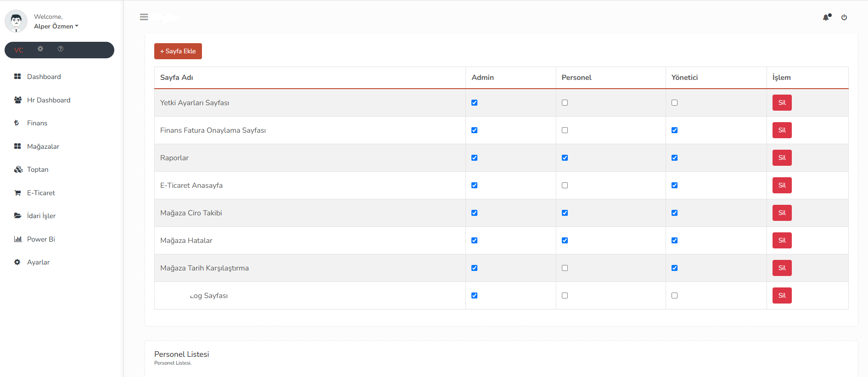
Task: Expand the Alper Özmen user dropdown
Action: tap(56, 26)
